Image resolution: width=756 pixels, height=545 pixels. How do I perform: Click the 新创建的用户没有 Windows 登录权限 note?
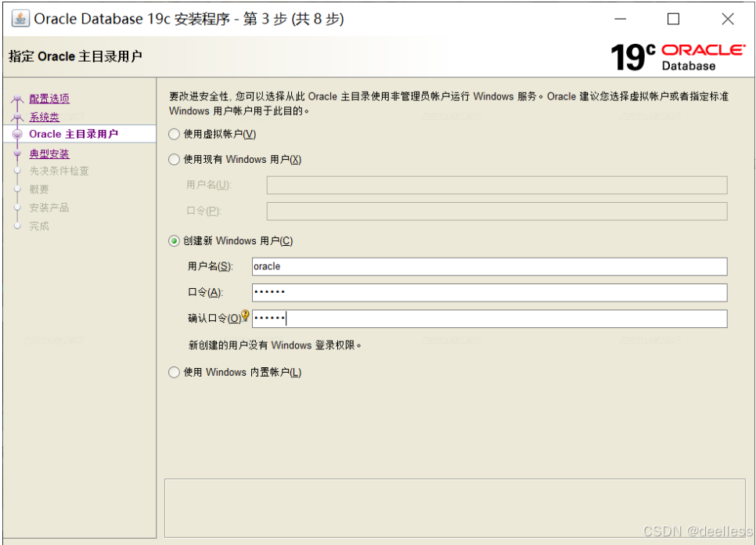(275, 345)
